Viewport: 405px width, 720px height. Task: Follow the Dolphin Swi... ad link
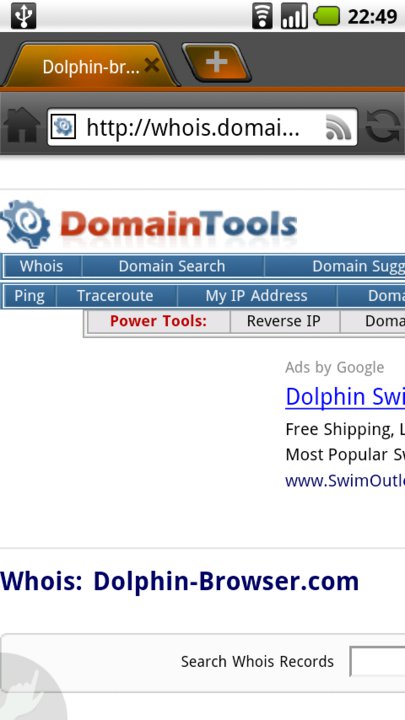(345, 396)
